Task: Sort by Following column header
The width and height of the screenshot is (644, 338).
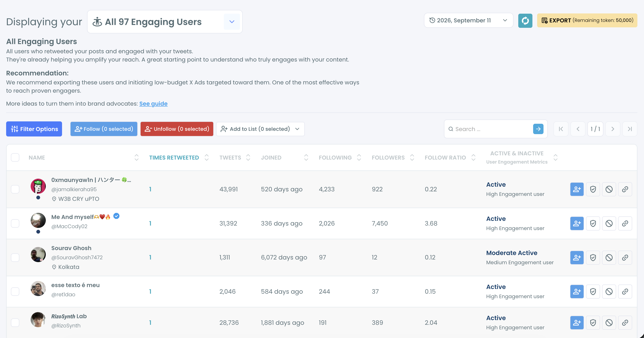Action: [x=340, y=158]
